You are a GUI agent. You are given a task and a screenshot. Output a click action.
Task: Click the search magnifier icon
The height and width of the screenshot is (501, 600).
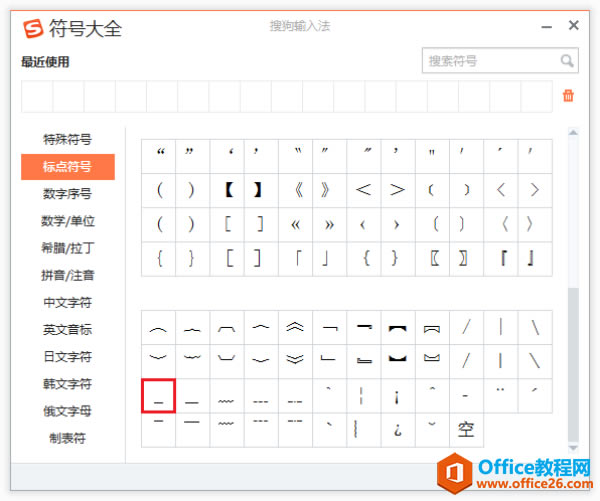pyautogui.click(x=567, y=61)
